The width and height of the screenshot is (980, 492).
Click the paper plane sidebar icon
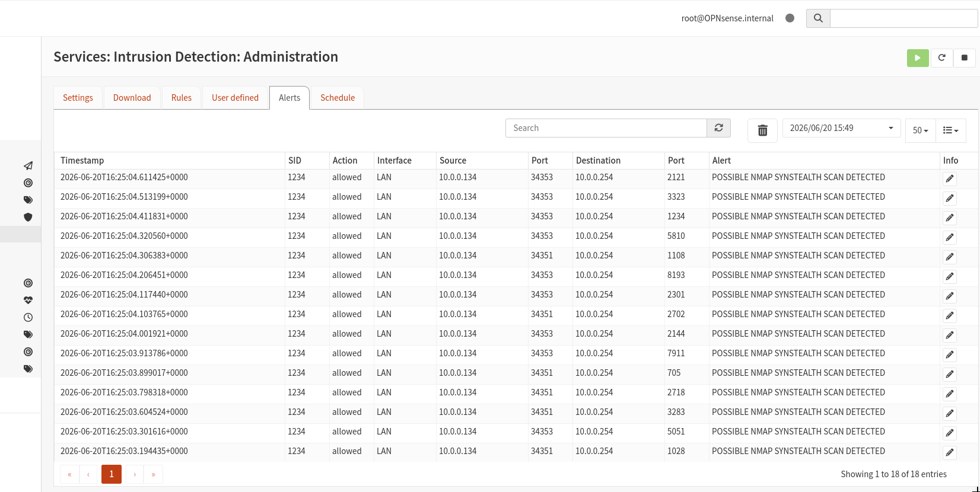pos(28,166)
